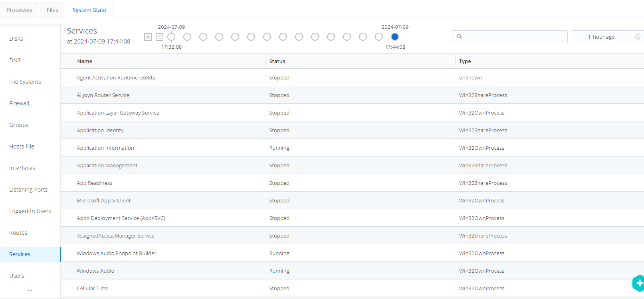Image resolution: width=644 pixels, height=299 pixels.
Task: Select the 17:32:08 timeline snapshot marker
Action: point(171,37)
